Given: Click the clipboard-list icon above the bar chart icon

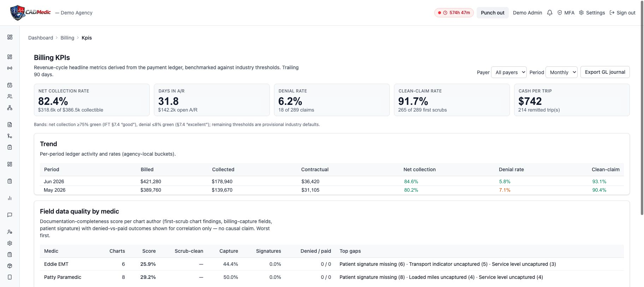Looking at the screenshot, I should 10,181.
